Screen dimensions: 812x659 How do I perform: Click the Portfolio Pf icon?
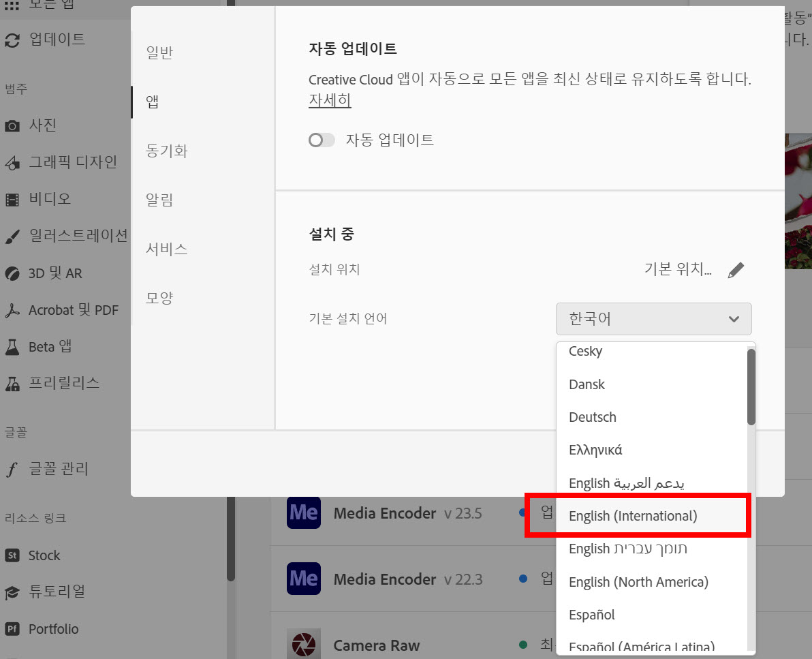click(12, 629)
